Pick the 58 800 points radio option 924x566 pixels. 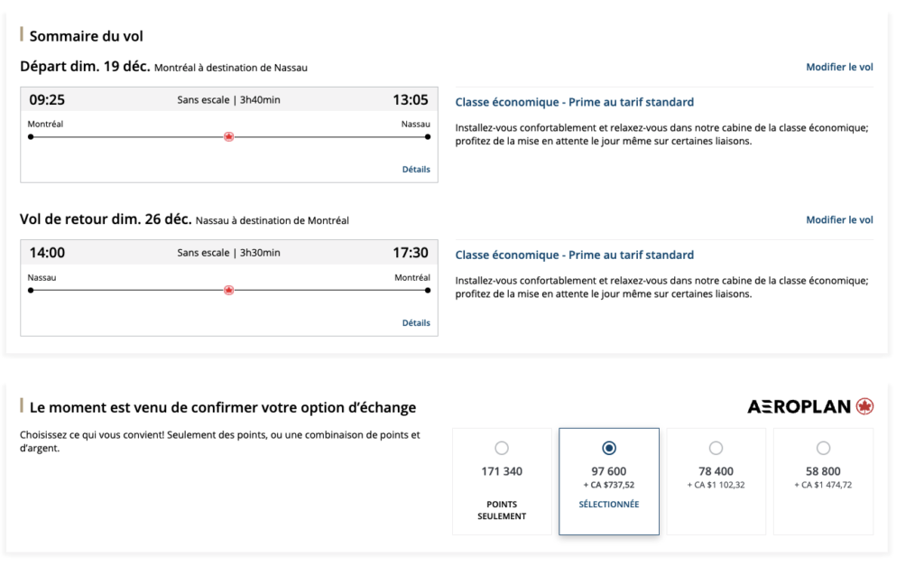823,448
